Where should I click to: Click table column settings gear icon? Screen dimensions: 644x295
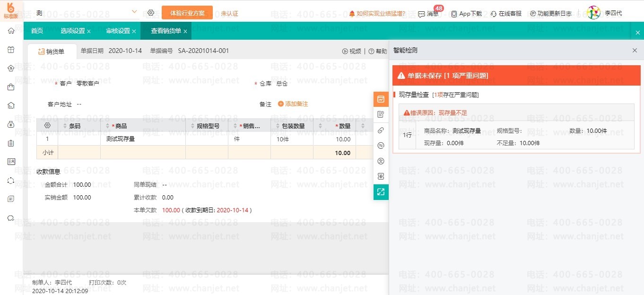[x=47, y=126]
